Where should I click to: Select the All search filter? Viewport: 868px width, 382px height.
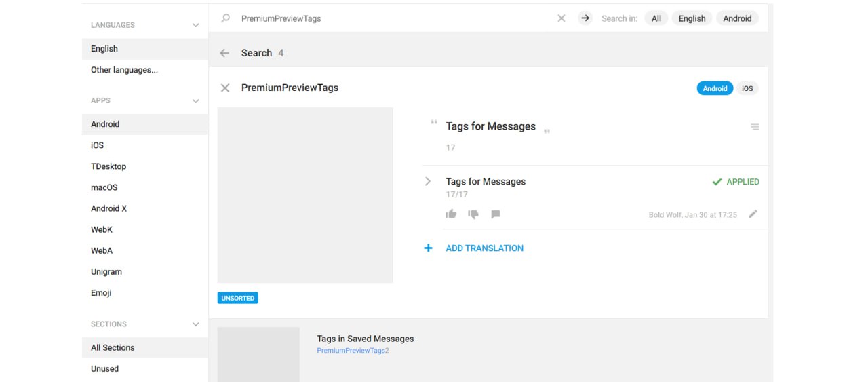pos(656,18)
